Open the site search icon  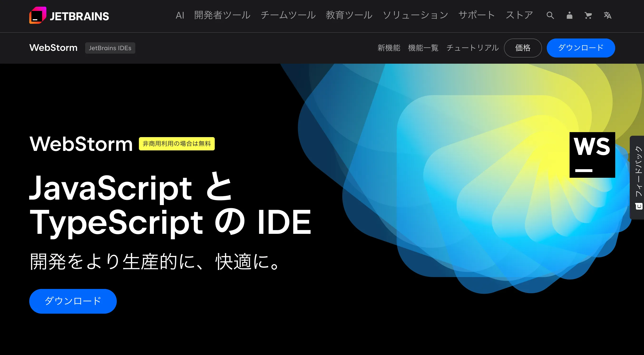pyautogui.click(x=550, y=15)
